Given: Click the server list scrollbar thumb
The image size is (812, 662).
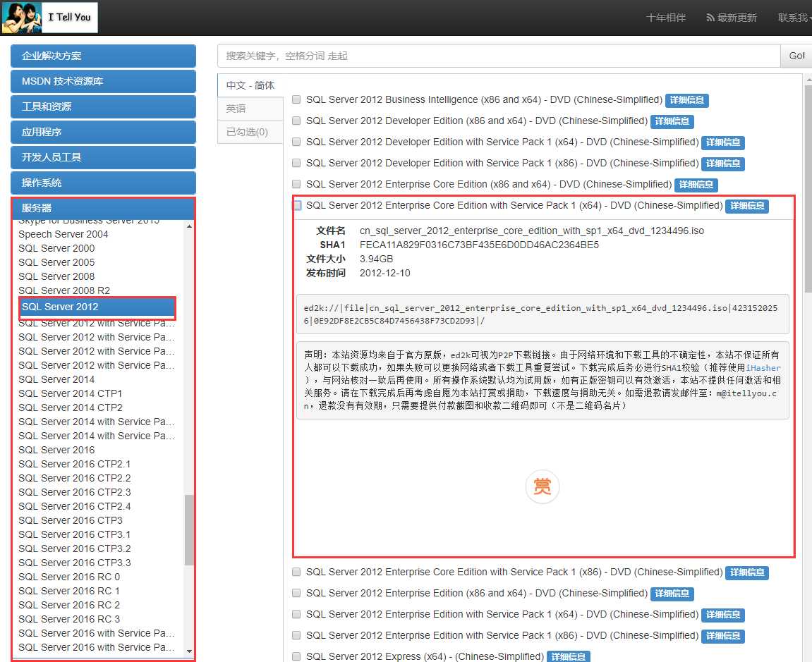Looking at the screenshot, I should 189,530.
